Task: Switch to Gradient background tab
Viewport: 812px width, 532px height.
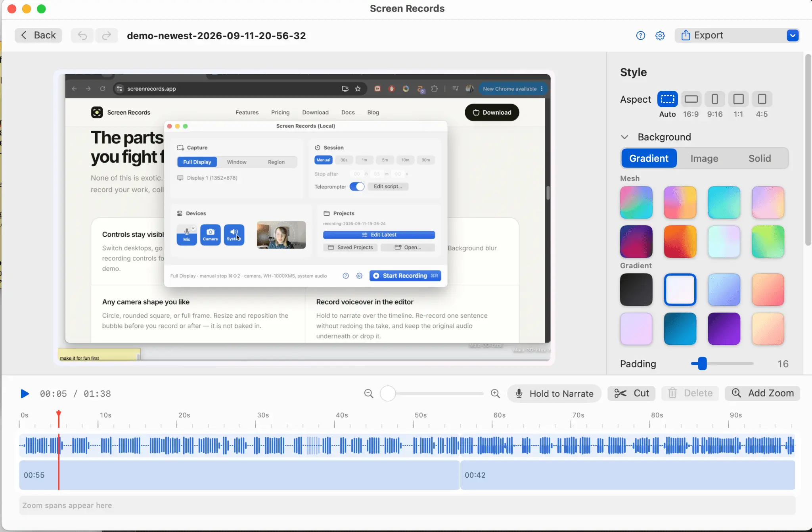Action: pos(649,158)
